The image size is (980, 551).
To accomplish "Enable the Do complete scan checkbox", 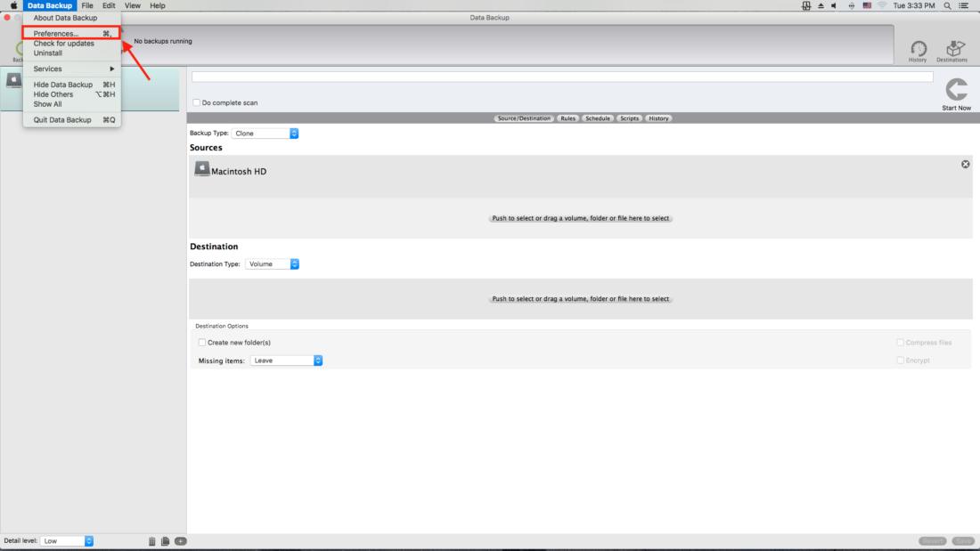I will 197,102.
